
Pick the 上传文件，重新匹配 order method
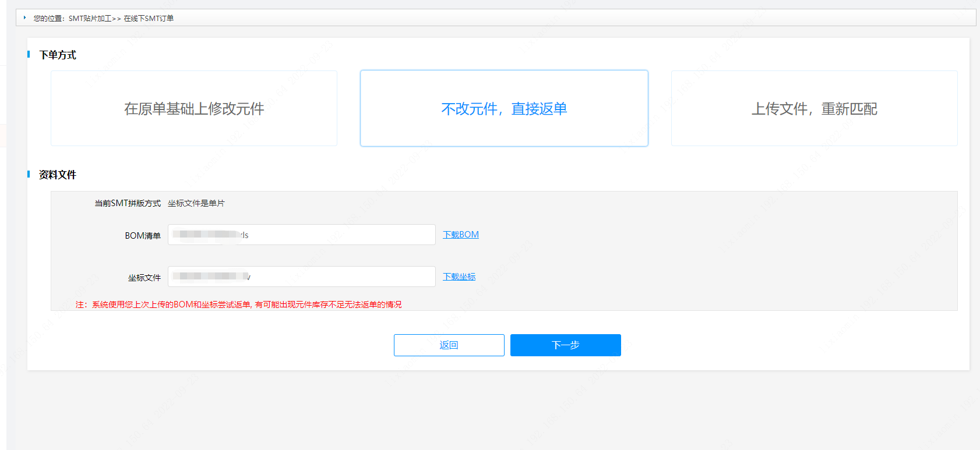(814, 109)
